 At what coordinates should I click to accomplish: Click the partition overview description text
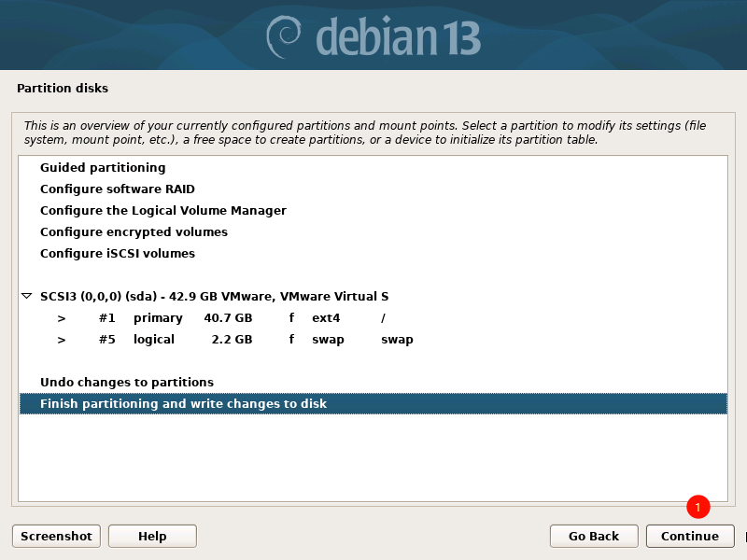(x=366, y=132)
